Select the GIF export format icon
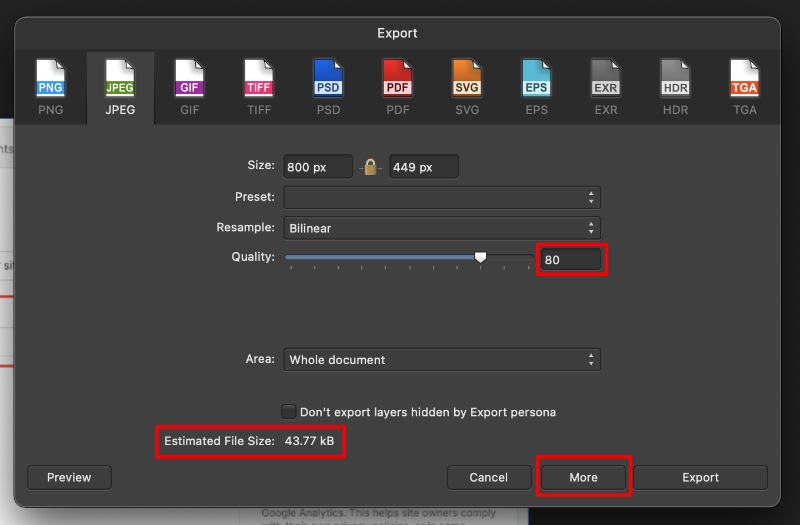800x525 pixels. click(189, 79)
